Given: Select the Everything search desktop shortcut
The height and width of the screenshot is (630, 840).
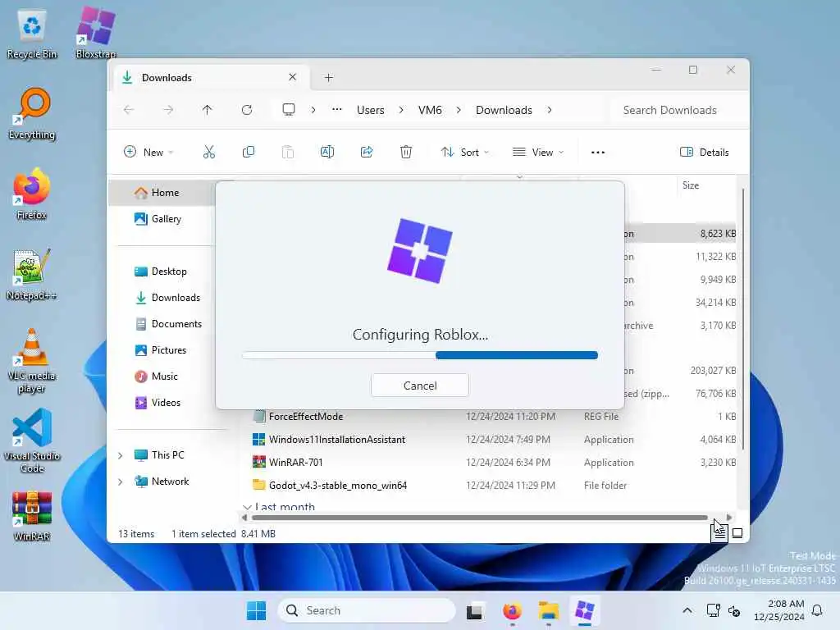Looking at the screenshot, I should point(32,114).
